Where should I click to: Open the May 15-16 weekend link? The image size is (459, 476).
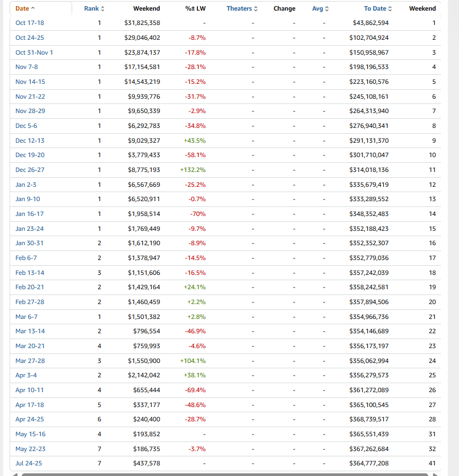pos(30,434)
